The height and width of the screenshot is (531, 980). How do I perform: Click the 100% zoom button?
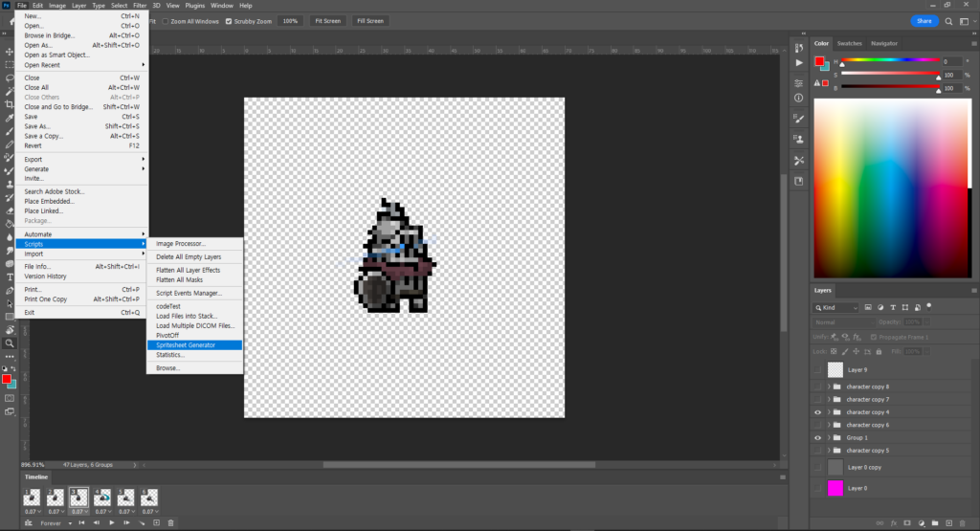(x=290, y=21)
